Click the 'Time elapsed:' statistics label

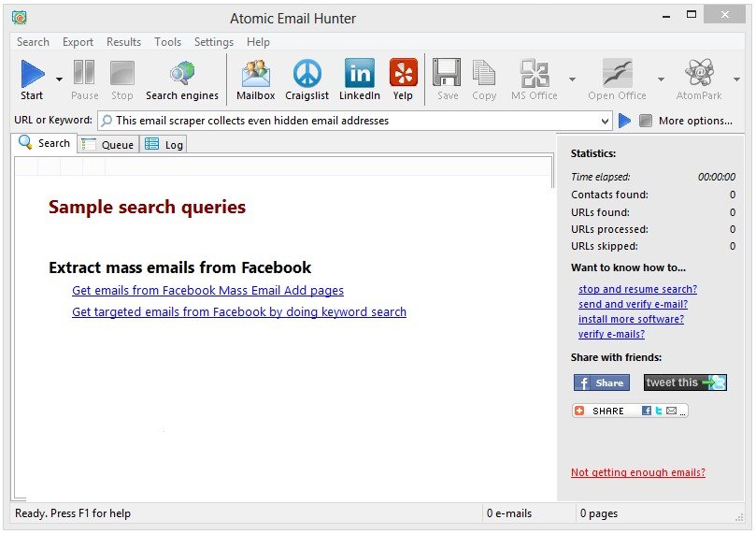pos(600,177)
